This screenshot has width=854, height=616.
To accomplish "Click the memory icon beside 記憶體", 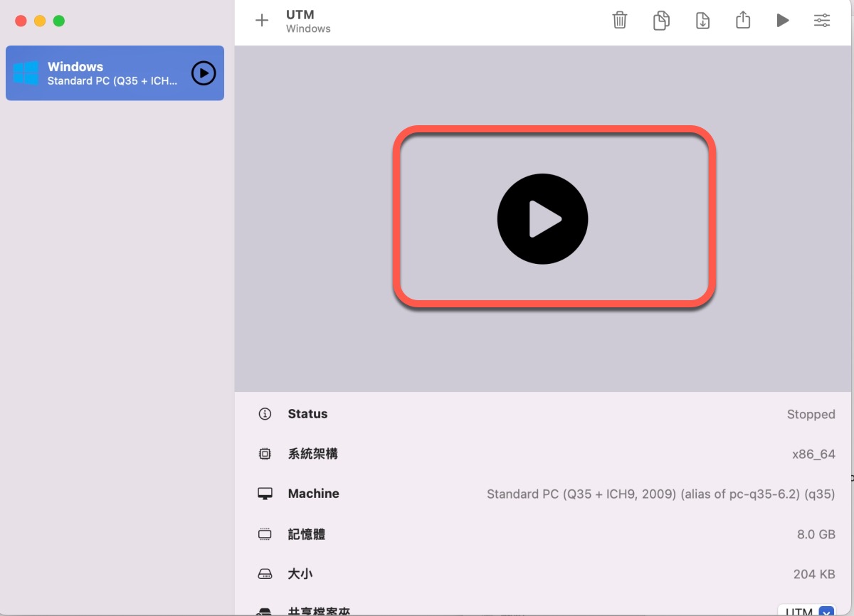I will click(265, 533).
